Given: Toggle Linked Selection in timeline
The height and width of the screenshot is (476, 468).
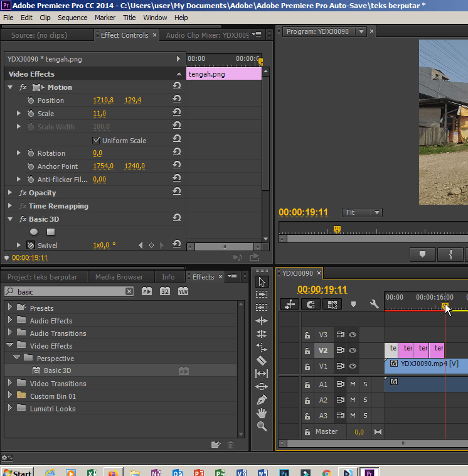Looking at the screenshot, I should coord(332,305).
